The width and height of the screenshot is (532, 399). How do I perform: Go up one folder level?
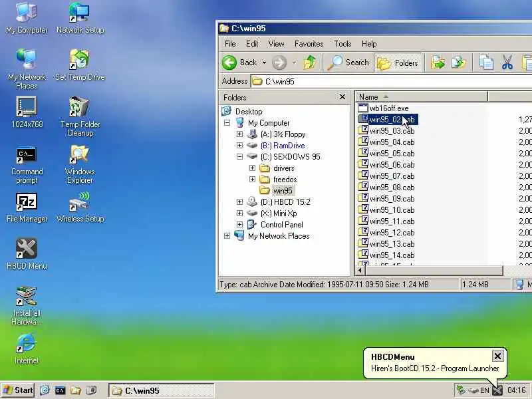(309, 63)
